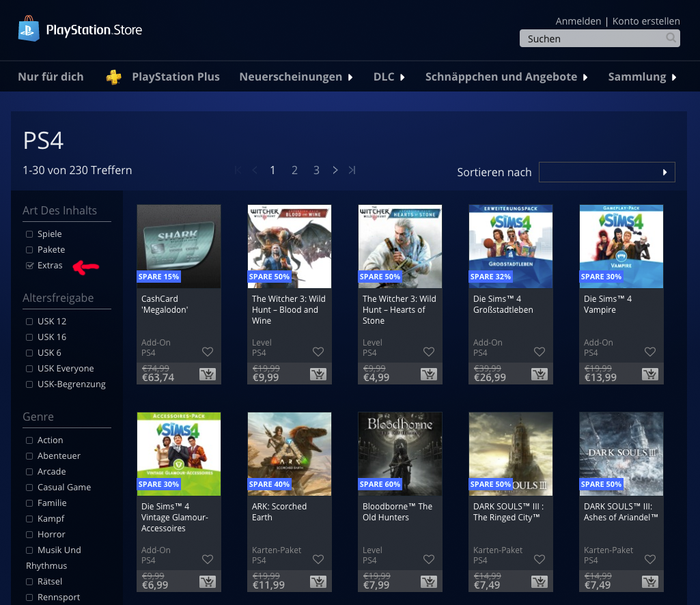Screen dimensions: 700x605
Task: Enable the USK-Begrenzung filter
Action: (29, 384)
